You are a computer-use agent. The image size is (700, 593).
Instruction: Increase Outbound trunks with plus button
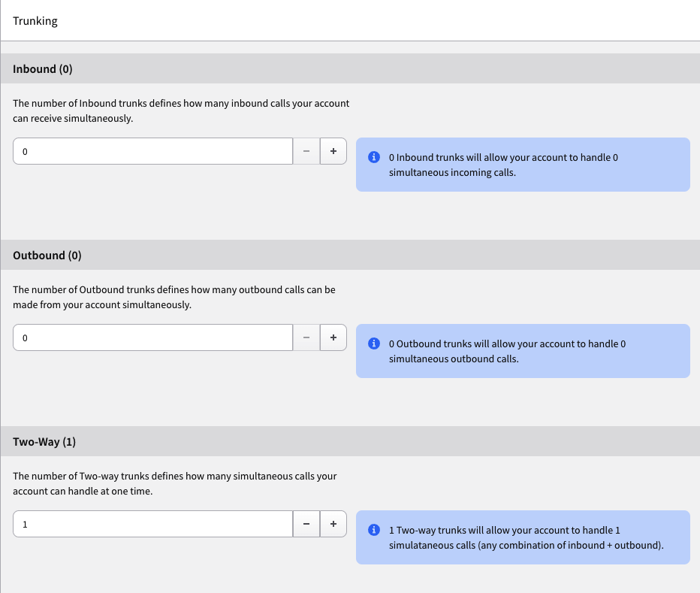[x=333, y=337]
